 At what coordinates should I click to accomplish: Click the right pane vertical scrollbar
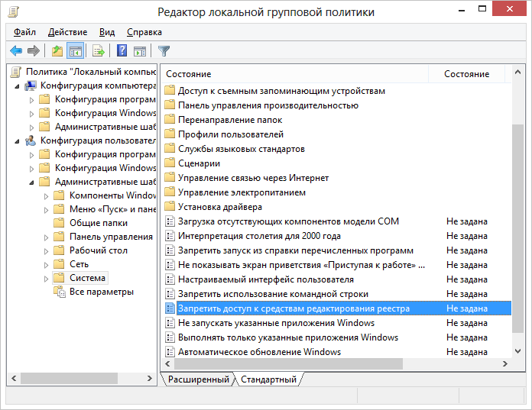(x=517, y=229)
